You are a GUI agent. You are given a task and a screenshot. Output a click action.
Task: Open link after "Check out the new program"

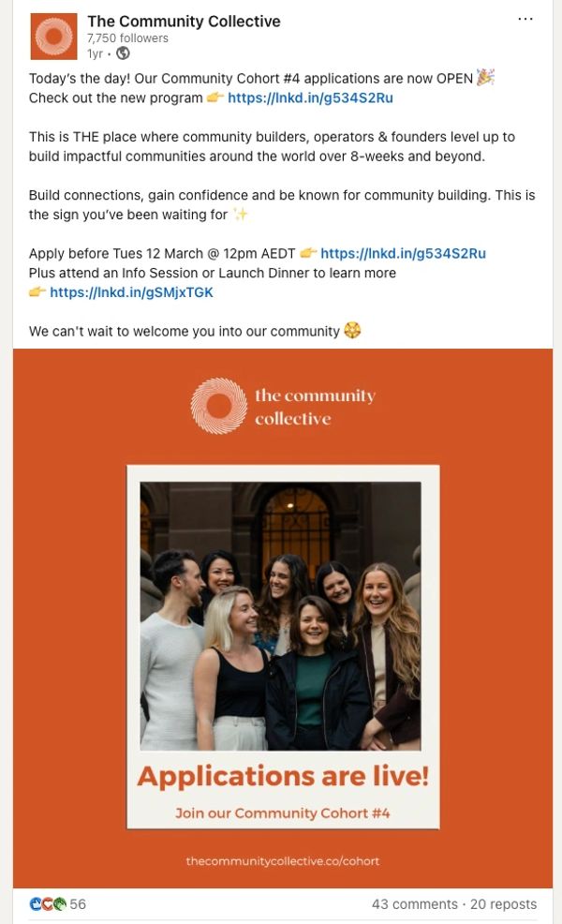tap(310, 97)
